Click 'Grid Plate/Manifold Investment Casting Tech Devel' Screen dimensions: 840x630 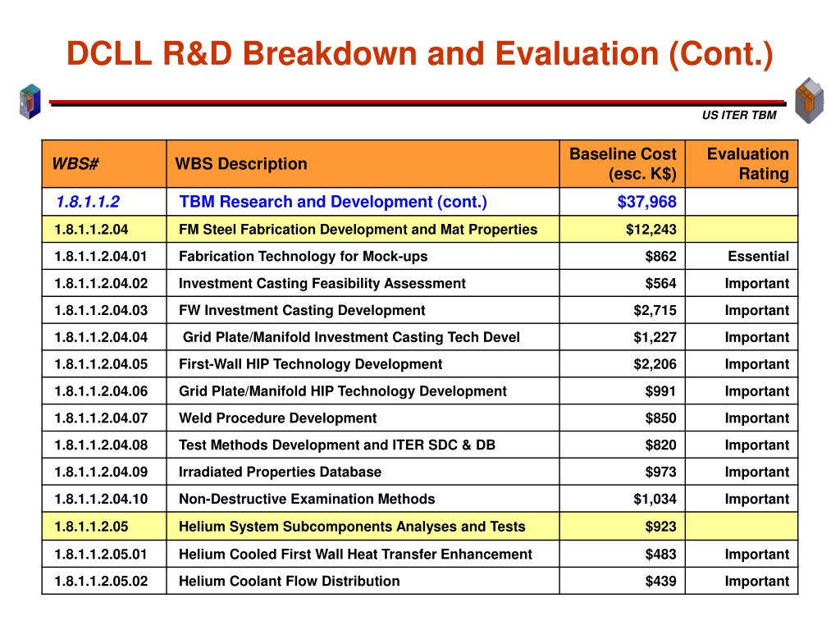click(351, 337)
